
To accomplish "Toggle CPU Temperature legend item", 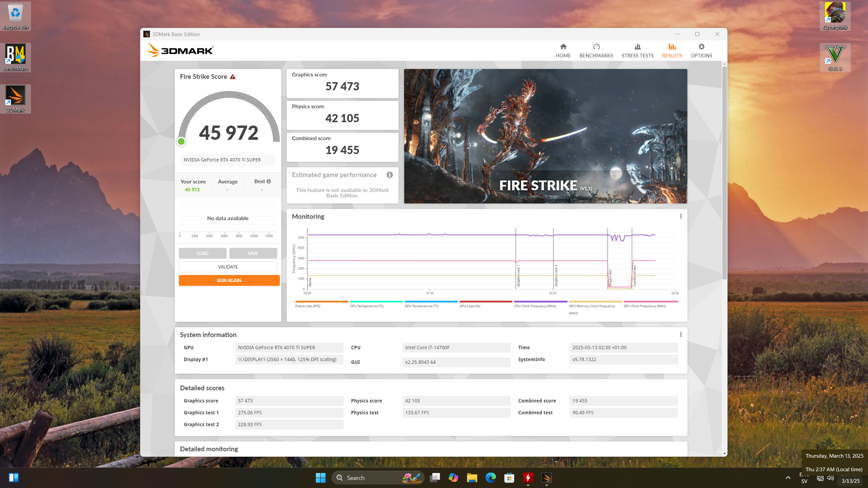I will click(x=376, y=304).
